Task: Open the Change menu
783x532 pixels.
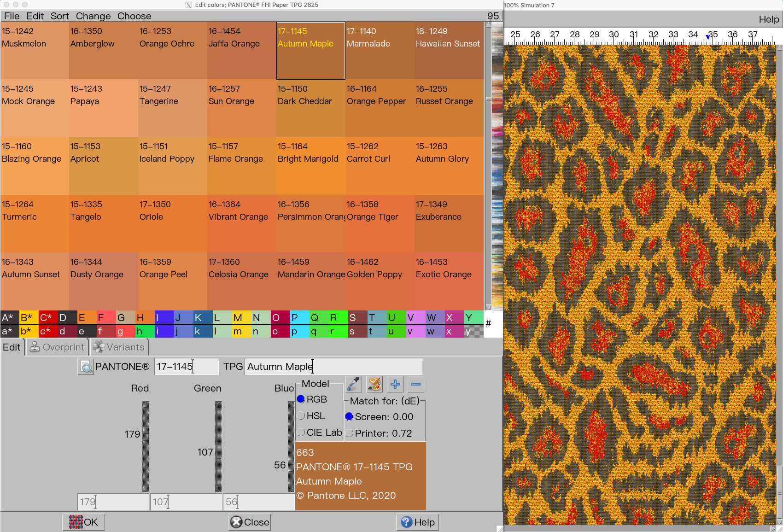Action: tap(93, 16)
